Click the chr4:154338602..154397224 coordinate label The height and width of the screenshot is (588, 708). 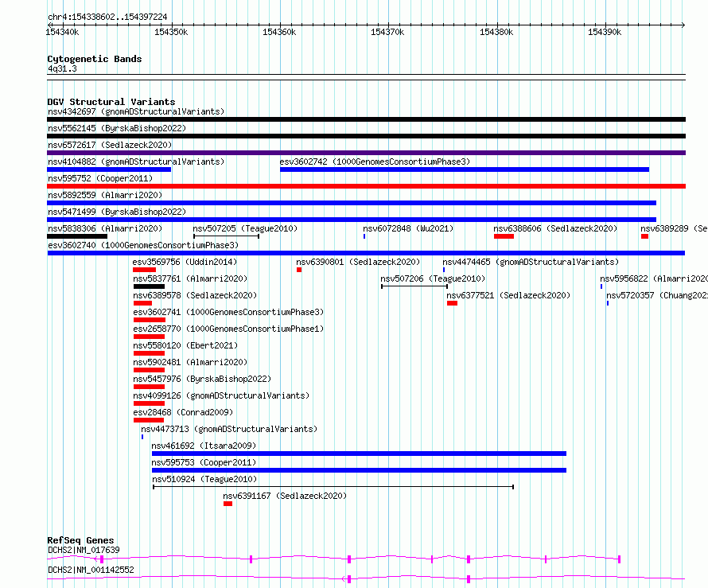point(107,18)
